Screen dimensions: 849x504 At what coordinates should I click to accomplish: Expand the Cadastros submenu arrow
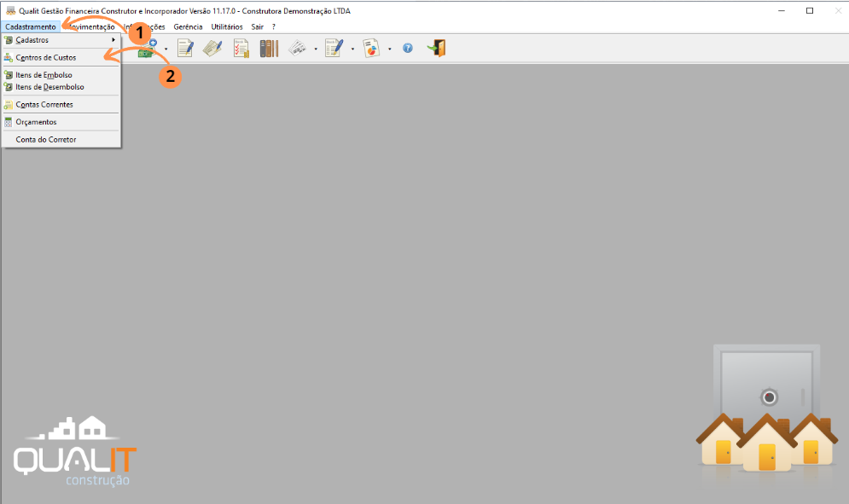click(x=113, y=39)
